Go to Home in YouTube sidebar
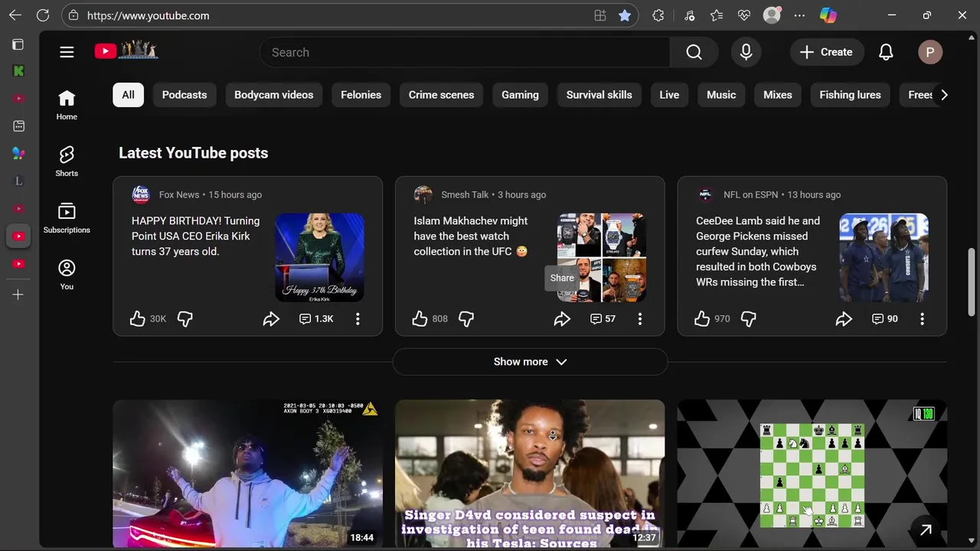Screen dimensions: 980x551 (67, 105)
